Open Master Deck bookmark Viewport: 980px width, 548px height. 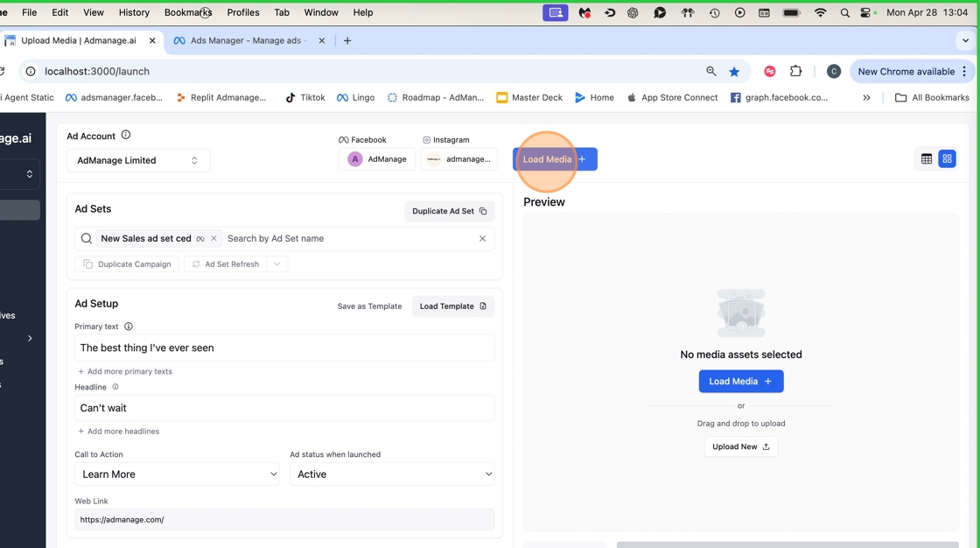pos(529,97)
